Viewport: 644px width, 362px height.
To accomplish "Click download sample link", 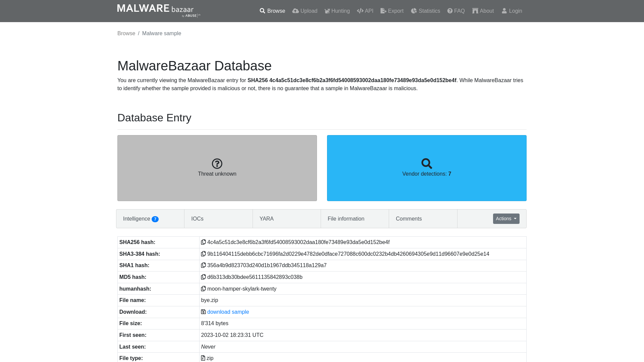I will tap(228, 312).
